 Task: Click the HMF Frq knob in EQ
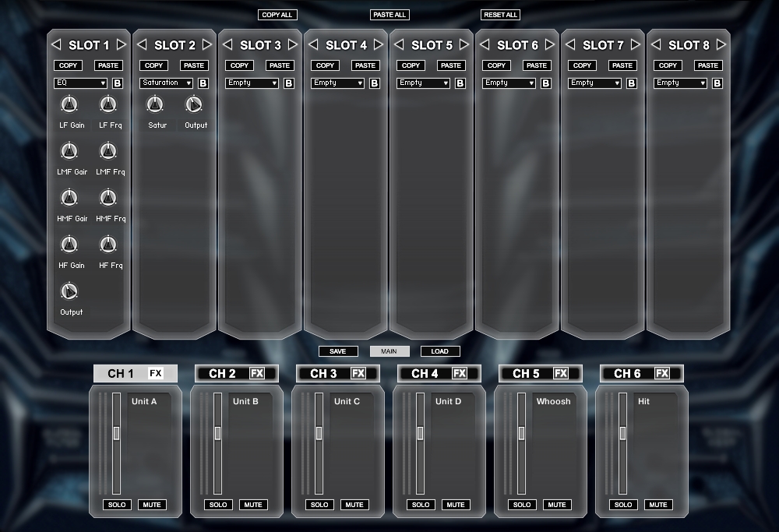point(108,198)
